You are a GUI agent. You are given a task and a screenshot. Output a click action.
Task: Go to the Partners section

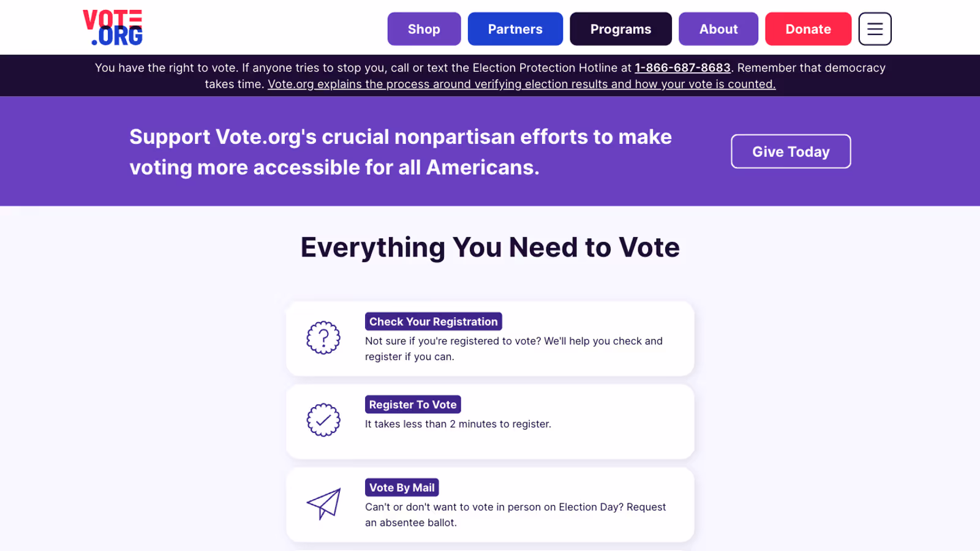[x=515, y=29]
